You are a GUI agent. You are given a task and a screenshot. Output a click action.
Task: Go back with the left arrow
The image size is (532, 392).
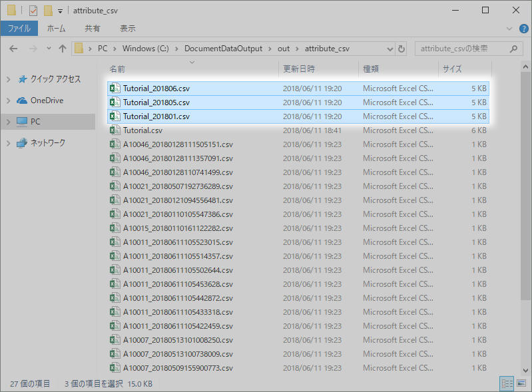(x=13, y=49)
